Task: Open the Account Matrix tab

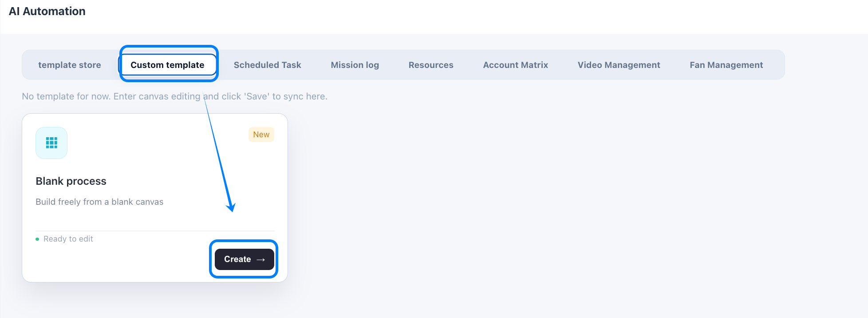Action: click(516, 65)
